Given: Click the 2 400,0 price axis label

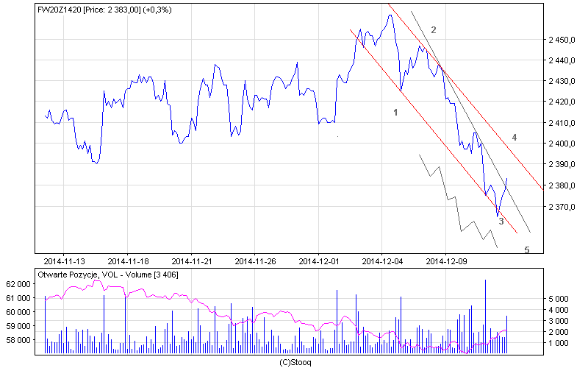Looking at the screenshot, I should [x=562, y=144].
